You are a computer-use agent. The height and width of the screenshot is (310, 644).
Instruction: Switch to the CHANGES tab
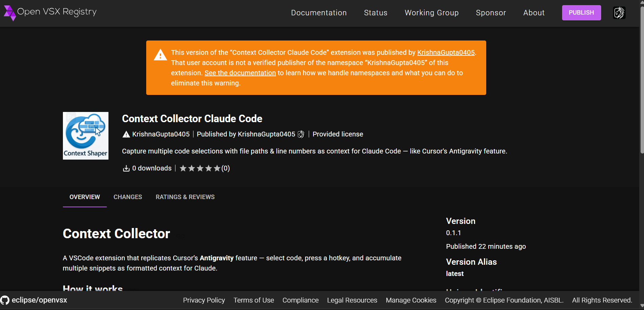[x=128, y=197]
